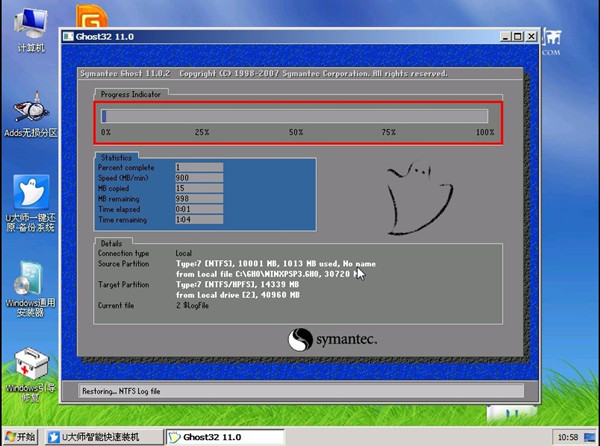The image size is (600, 446).
Task: Click the Symantec logo
Action: pos(331,340)
